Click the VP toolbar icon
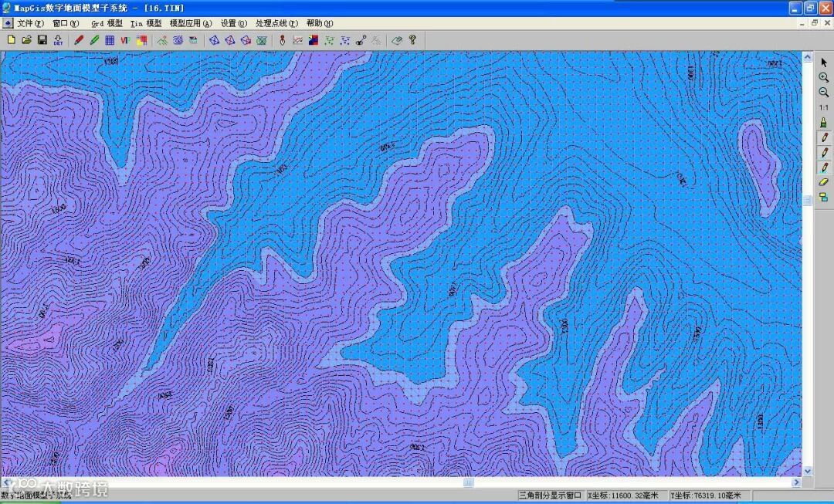The width and height of the screenshot is (834, 504). [x=125, y=40]
